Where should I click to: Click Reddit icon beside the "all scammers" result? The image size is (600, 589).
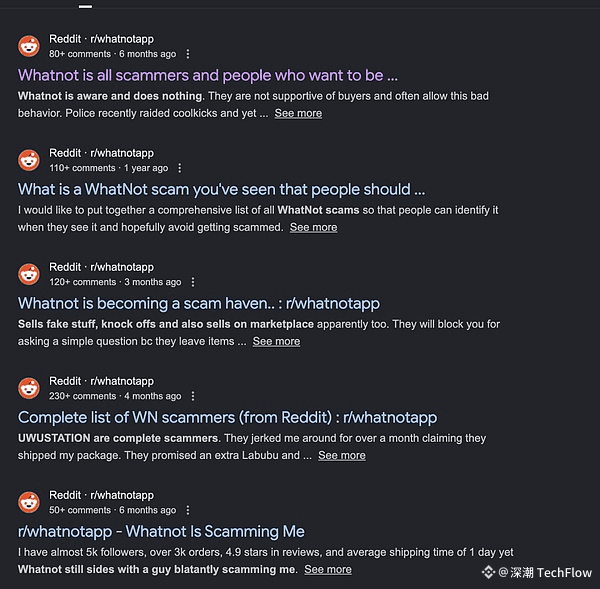[29, 46]
